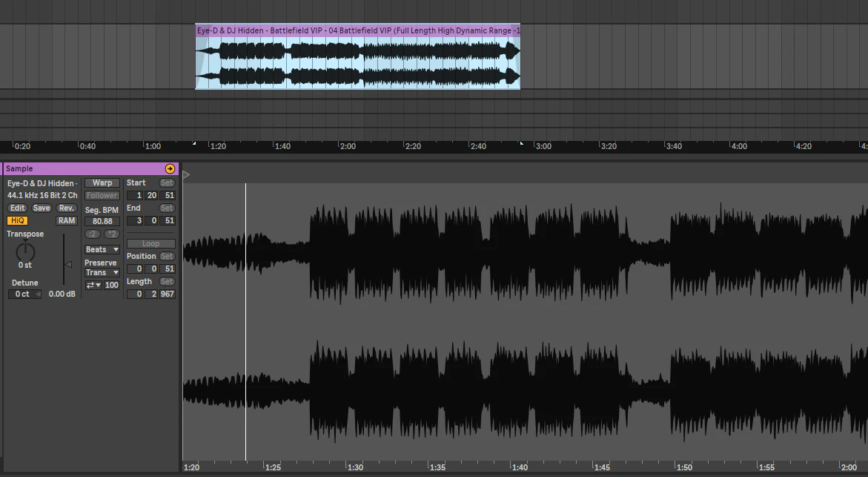Click the Set button next to Position
The image size is (868, 477).
click(x=167, y=257)
